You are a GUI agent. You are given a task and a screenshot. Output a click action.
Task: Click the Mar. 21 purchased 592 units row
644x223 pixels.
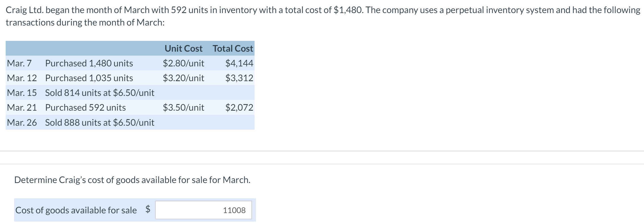tap(130, 107)
